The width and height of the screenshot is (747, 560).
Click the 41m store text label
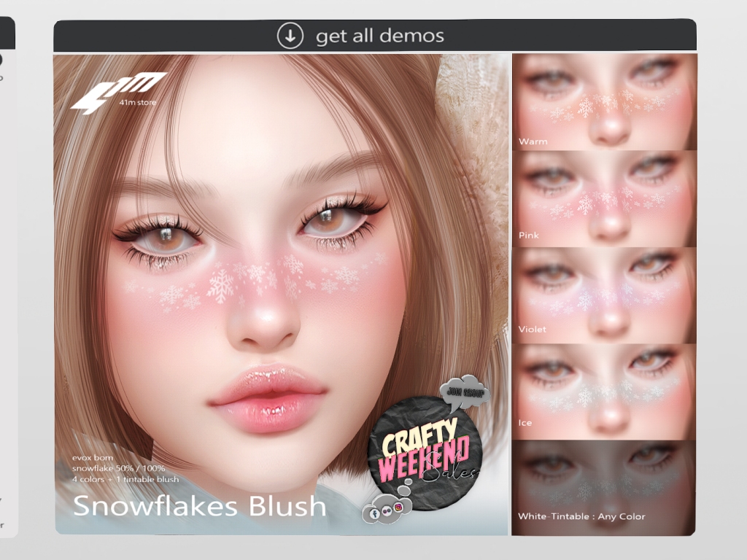(136, 103)
